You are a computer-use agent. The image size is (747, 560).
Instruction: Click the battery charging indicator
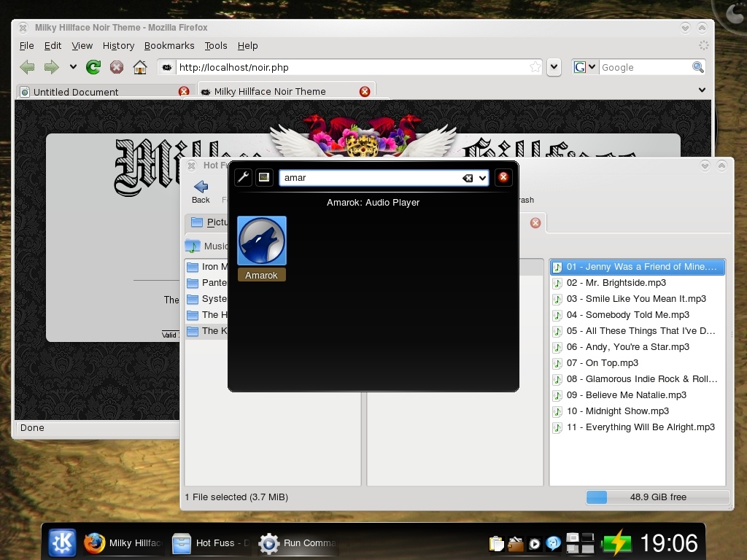[616, 542]
